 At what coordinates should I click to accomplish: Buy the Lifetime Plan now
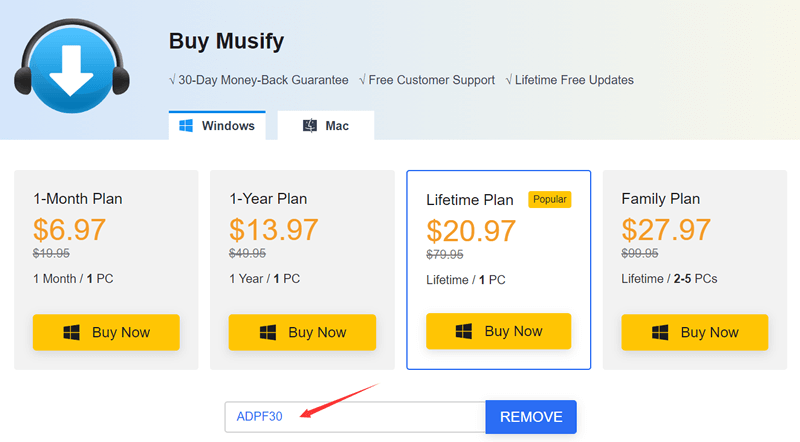point(498,331)
